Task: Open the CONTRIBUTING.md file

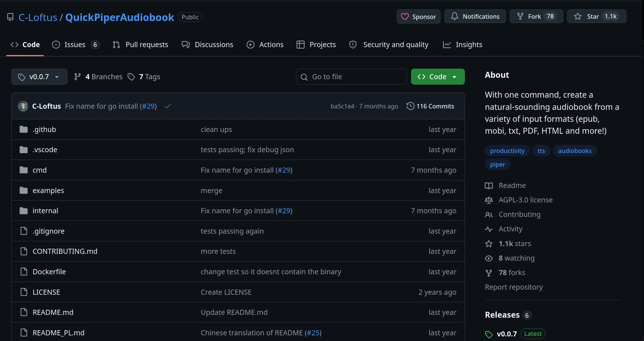Action: (x=65, y=251)
